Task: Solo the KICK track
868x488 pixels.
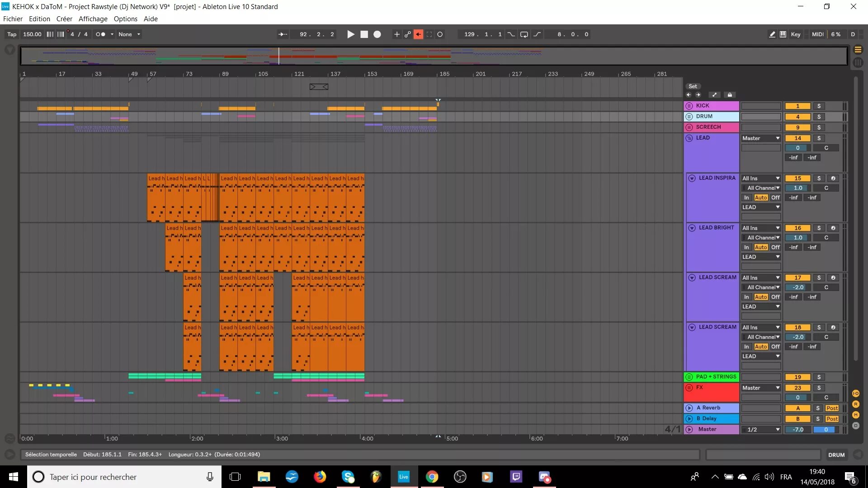Action: pyautogui.click(x=819, y=106)
